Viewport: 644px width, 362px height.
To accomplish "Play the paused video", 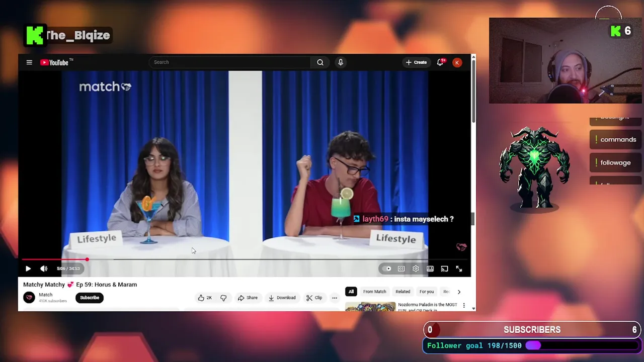I will 28,269.
